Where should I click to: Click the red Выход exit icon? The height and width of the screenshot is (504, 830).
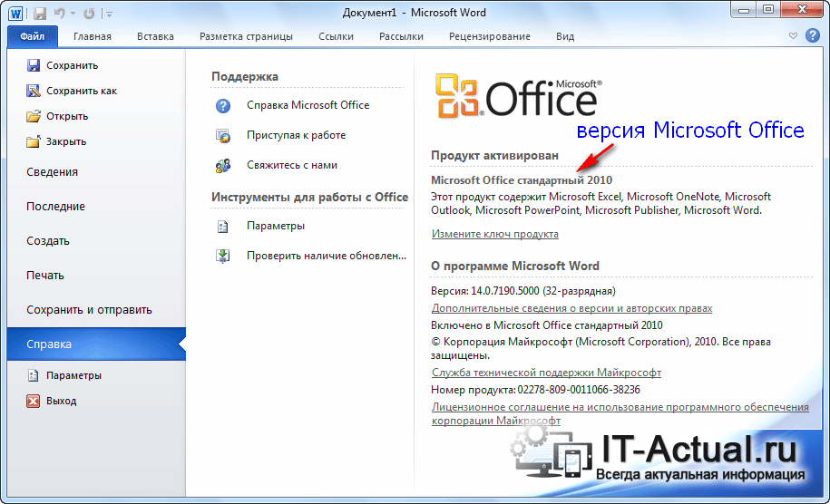(x=34, y=401)
